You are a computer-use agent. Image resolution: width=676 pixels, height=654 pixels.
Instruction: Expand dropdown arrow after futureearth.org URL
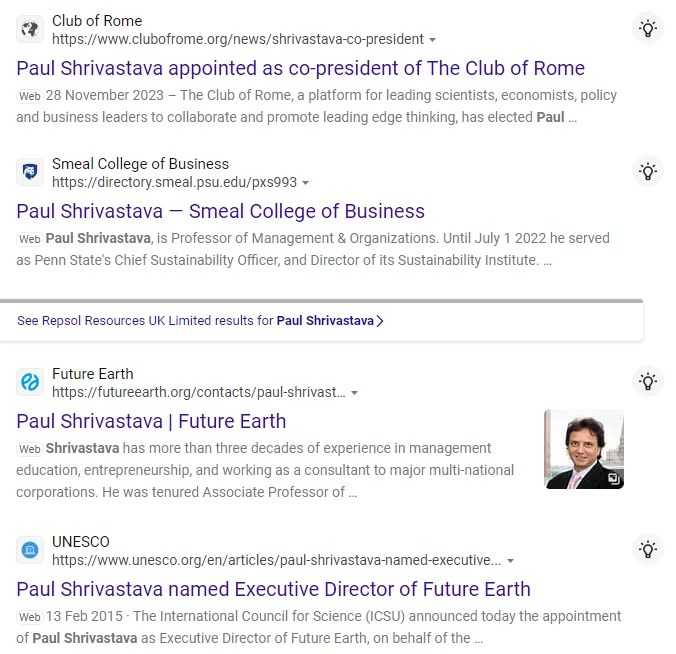354,393
